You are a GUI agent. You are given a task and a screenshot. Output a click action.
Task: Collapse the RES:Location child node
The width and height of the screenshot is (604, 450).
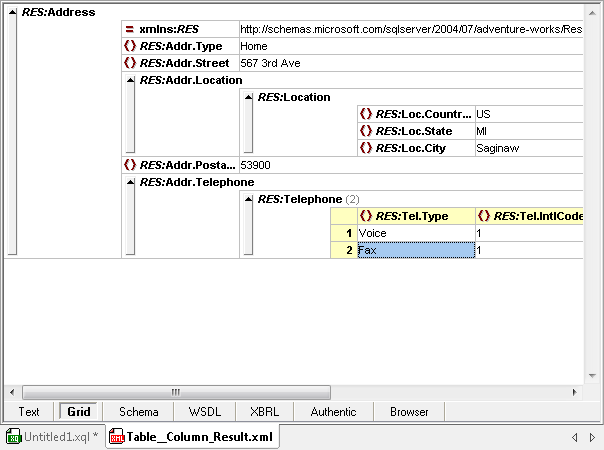(x=248, y=97)
